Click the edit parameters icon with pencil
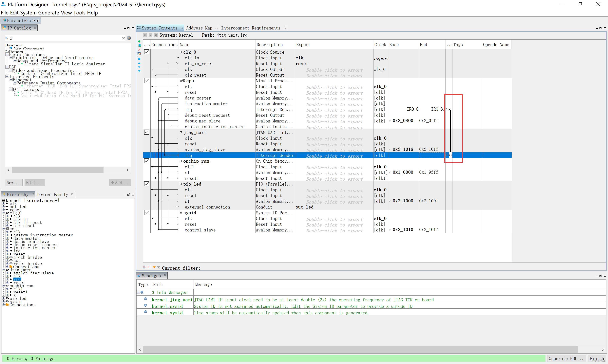Viewport: 608px width, 364px height. coord(139,54)
